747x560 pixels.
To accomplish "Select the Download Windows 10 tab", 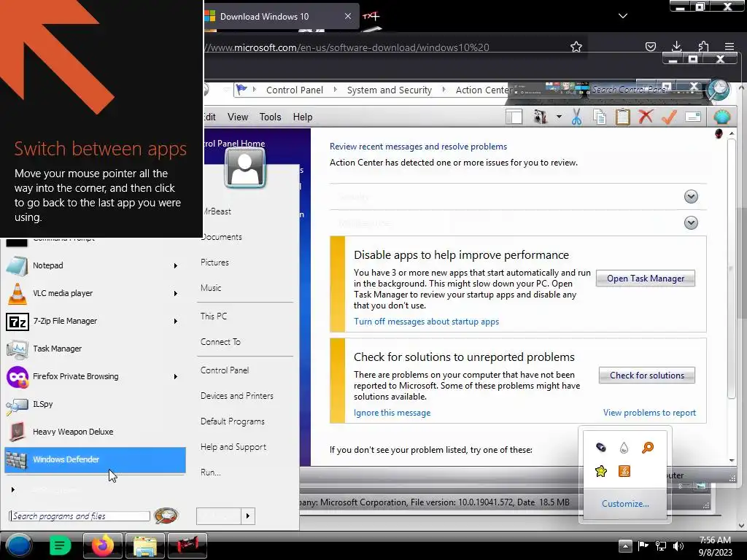I will coord(281,17).
